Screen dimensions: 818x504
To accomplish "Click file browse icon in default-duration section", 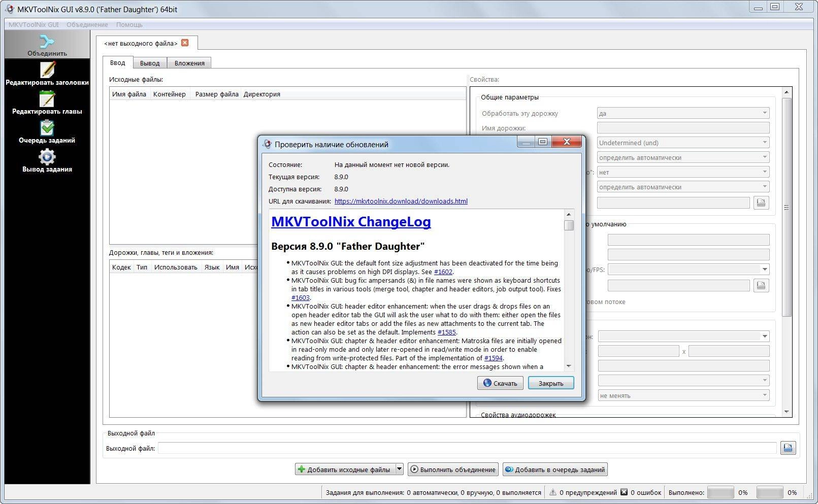I will (761, 285).
